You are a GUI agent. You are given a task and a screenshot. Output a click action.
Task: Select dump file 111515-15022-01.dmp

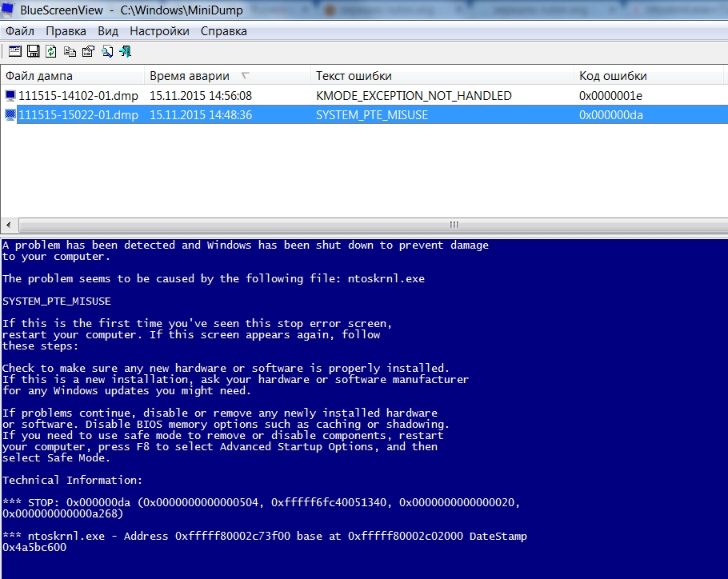point(78,114)
